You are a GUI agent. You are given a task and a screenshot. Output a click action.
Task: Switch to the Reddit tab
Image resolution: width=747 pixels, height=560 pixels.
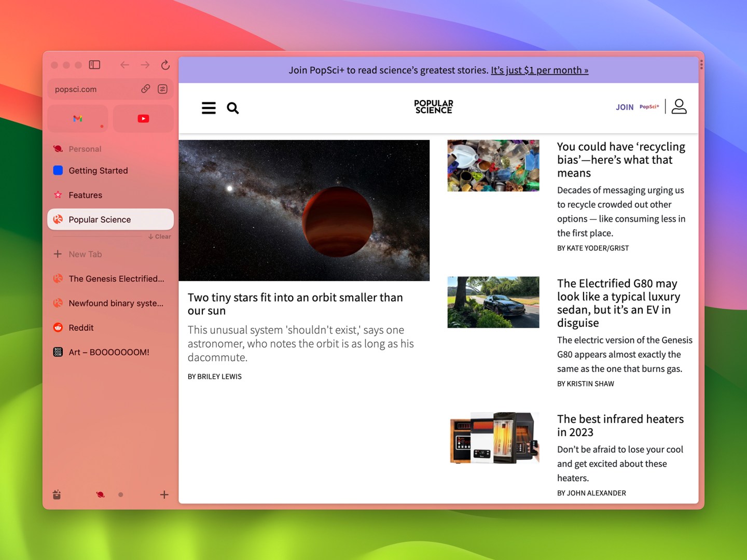[x=80, y=327]
